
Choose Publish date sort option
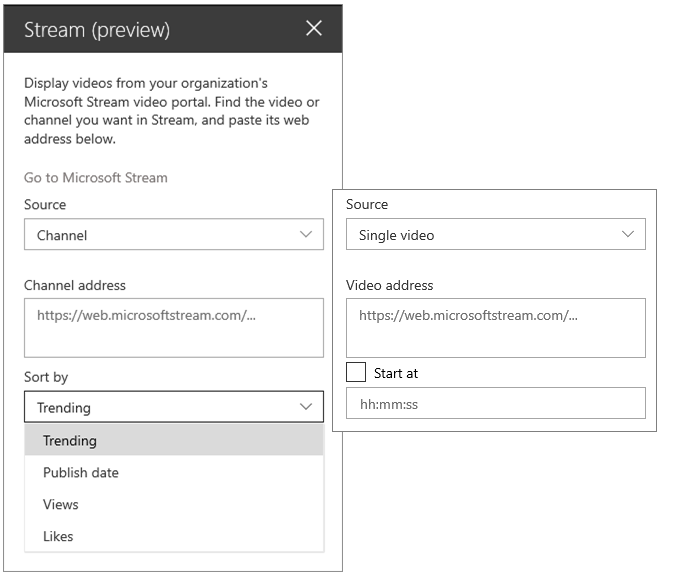click(174, 473)
